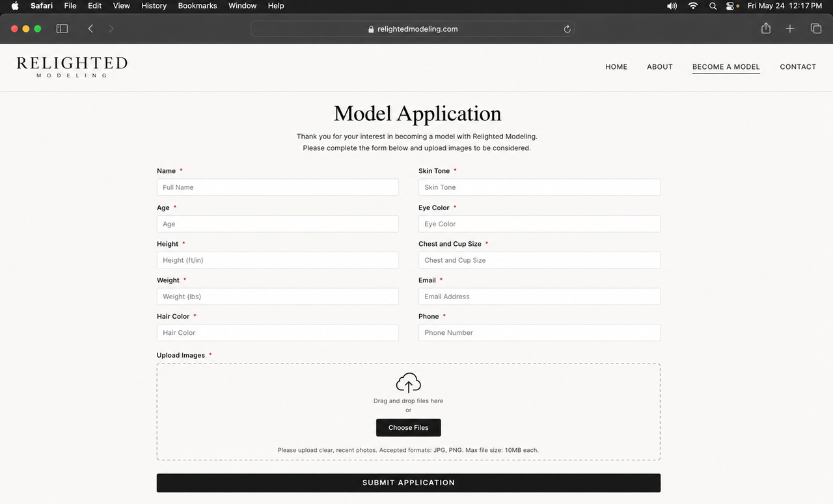Click SUBMIT APPLICATION button
This screenshot has width=833, height=504.
[409, 483]
